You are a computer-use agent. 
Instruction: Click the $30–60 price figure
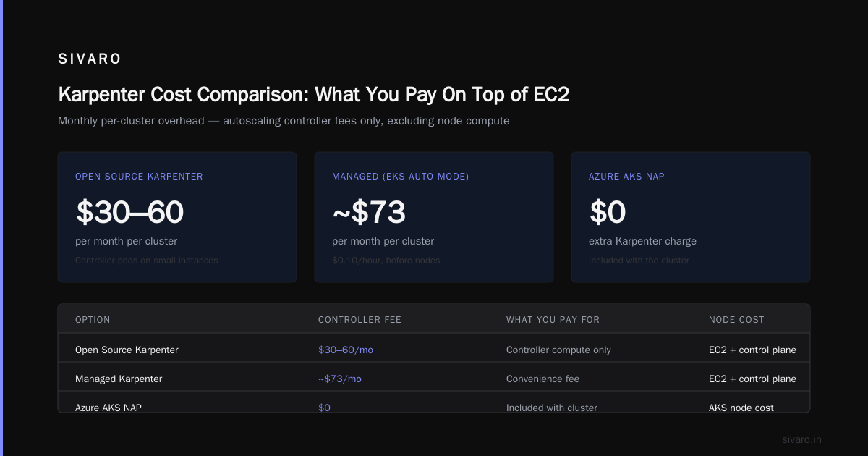tap(129, 212)
